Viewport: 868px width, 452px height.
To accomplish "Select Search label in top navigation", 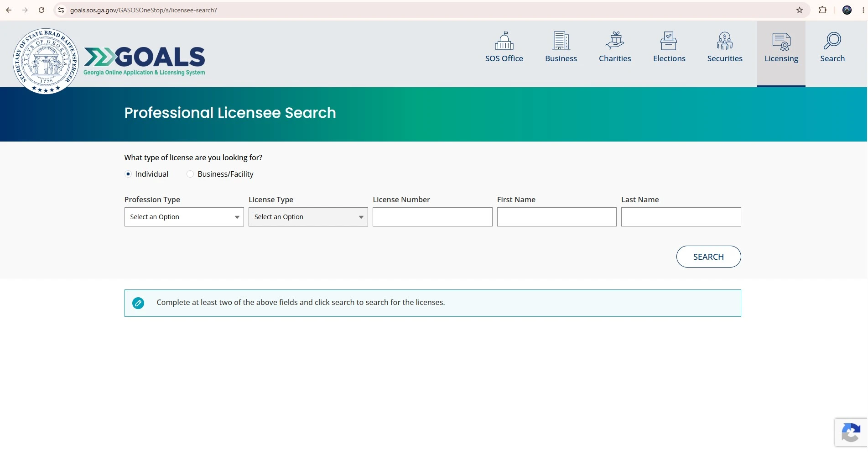I will point(832,58).
